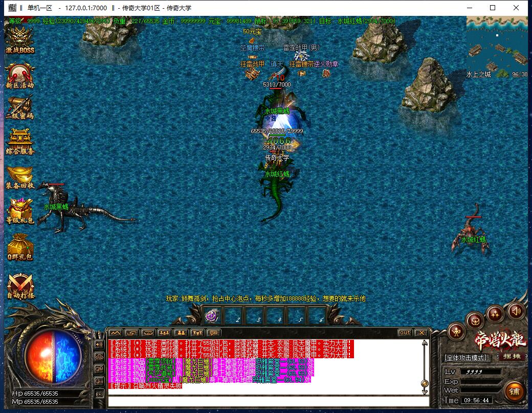
Task: Open the 综合服务 services icon
Action: (19, 141)
